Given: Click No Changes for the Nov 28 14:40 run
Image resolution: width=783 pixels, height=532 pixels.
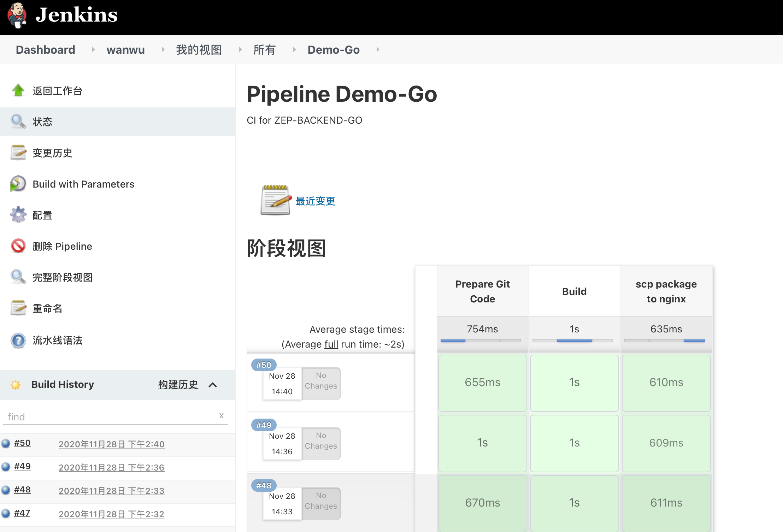Looking at the screenshot, I should click(321, 384).
